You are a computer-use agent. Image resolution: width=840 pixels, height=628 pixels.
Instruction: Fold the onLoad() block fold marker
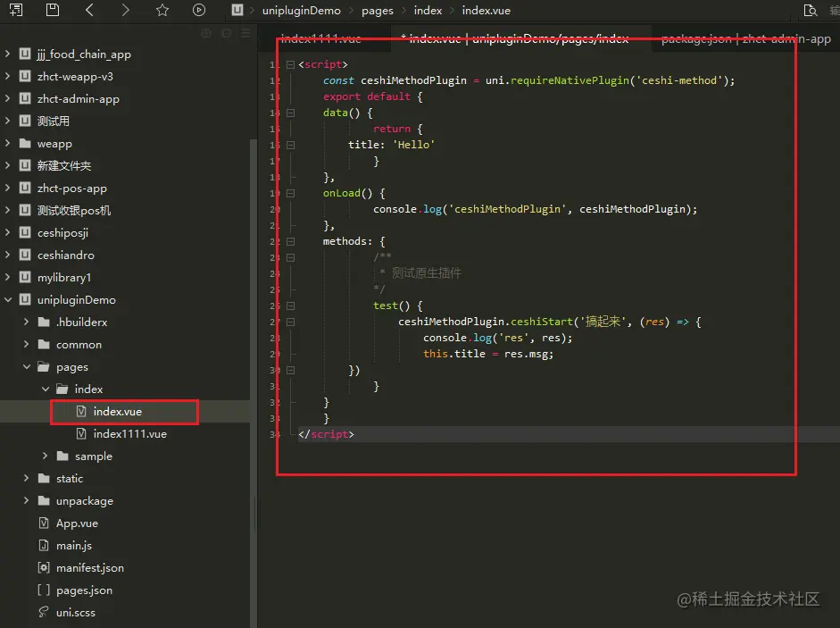pyautogui.click(x=290, y=193)
